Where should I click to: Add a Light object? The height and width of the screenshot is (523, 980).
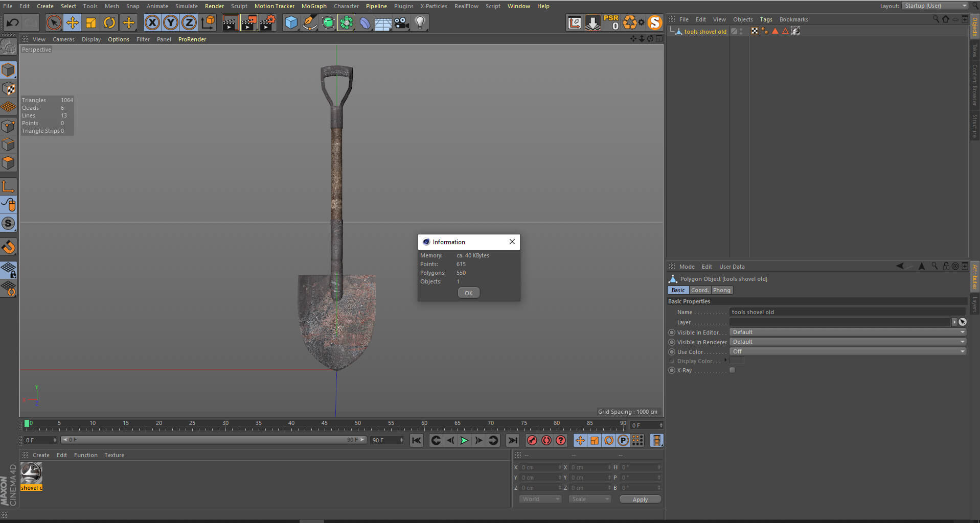[x=420, y=22]
